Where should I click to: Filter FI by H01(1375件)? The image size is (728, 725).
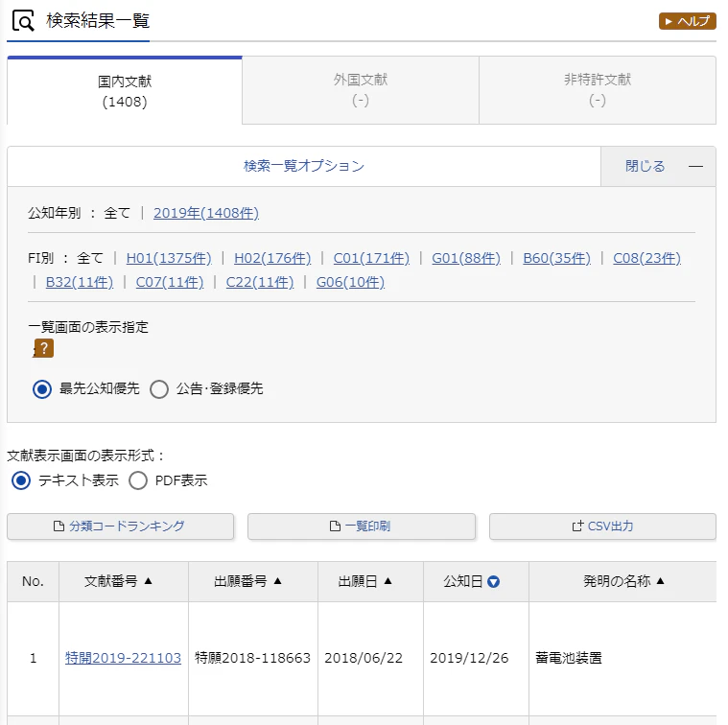point(169,258)
